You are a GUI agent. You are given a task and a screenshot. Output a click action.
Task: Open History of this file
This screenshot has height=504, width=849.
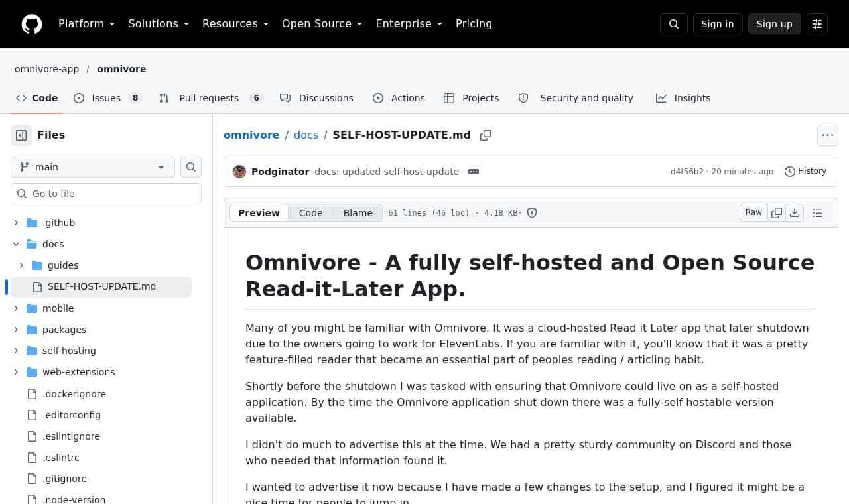click(805, 171)
